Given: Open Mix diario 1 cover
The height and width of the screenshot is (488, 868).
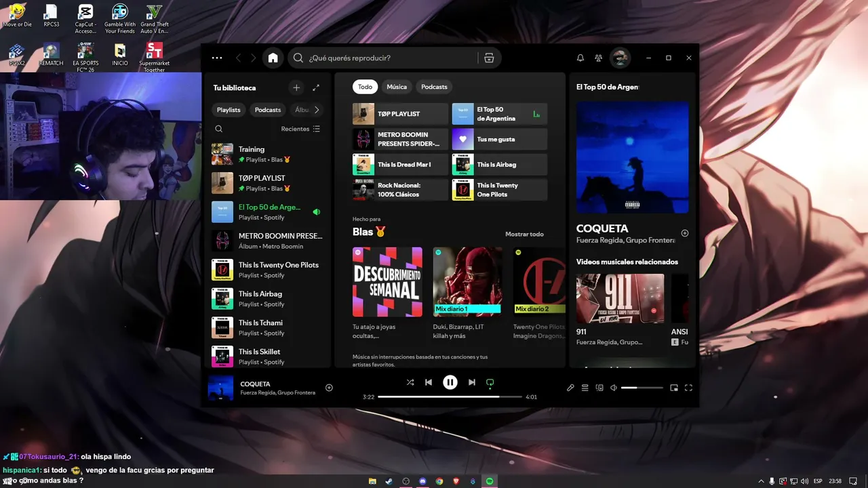Looking at the screenshot, I should click(468, 282).
